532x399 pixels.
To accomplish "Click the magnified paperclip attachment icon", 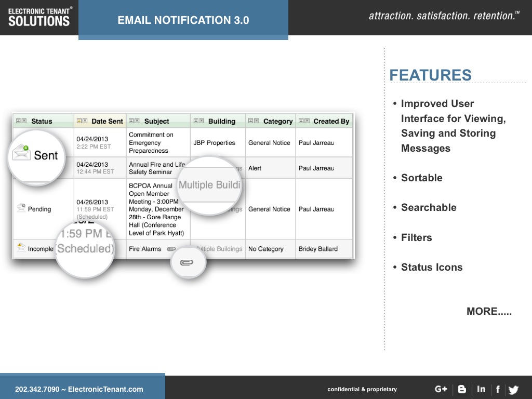I will point(187,263).
